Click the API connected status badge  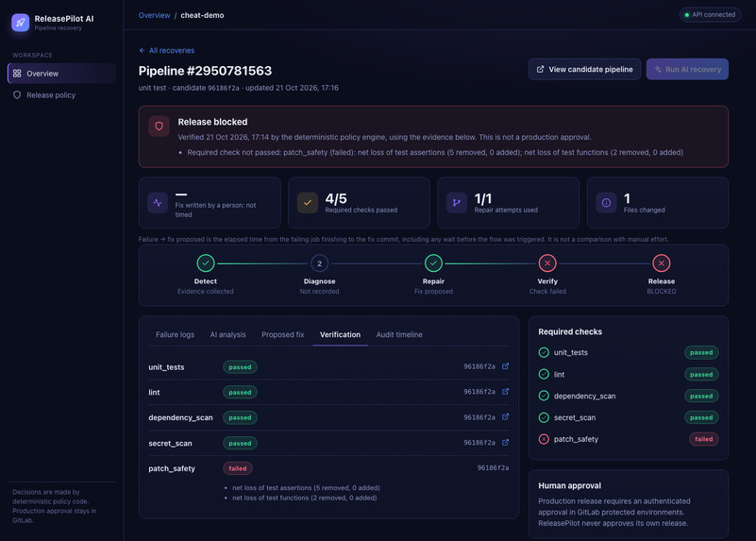pos(710,14)
